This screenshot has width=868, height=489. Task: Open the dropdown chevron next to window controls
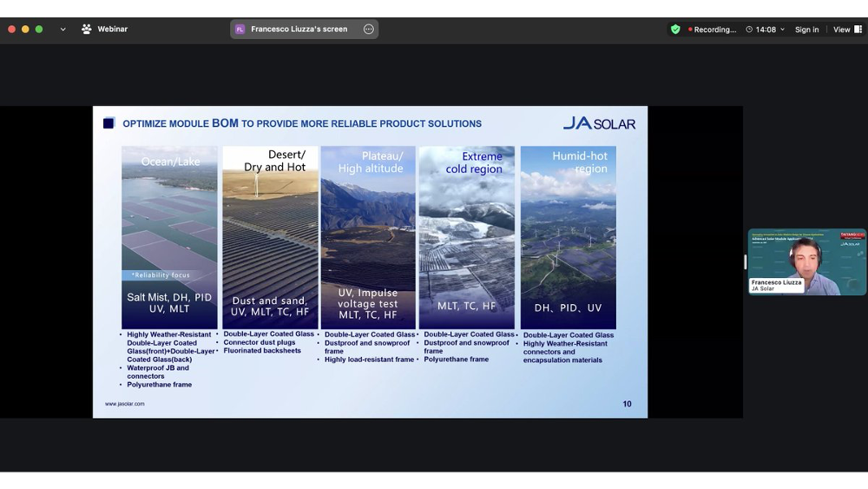click(63, 30)
